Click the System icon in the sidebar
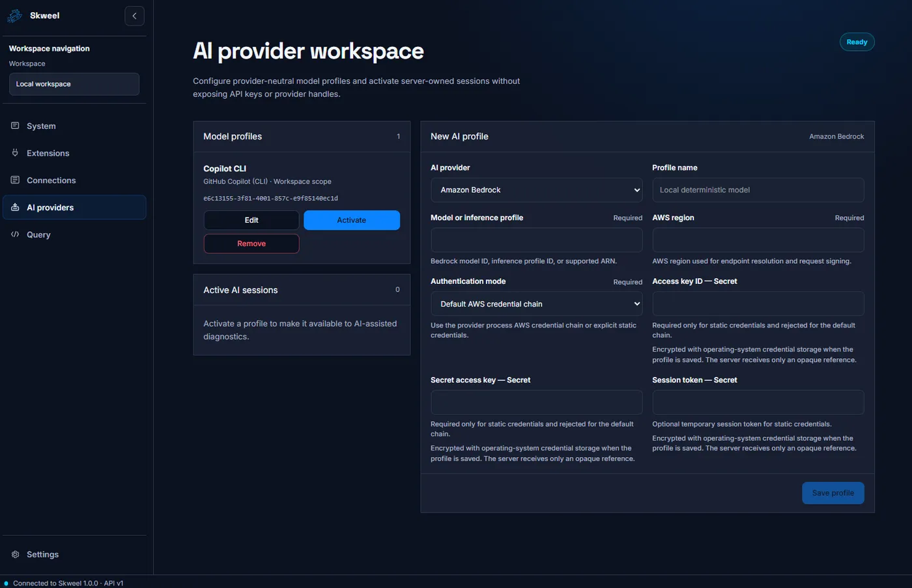912x588 pixels. (x=15, y=126)
